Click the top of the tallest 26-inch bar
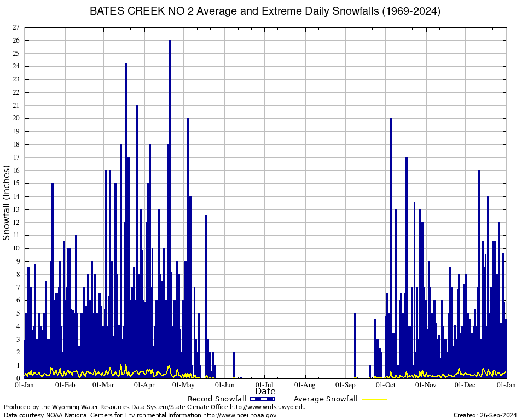This screenshot has width=522, height=420. coord(170,42)
